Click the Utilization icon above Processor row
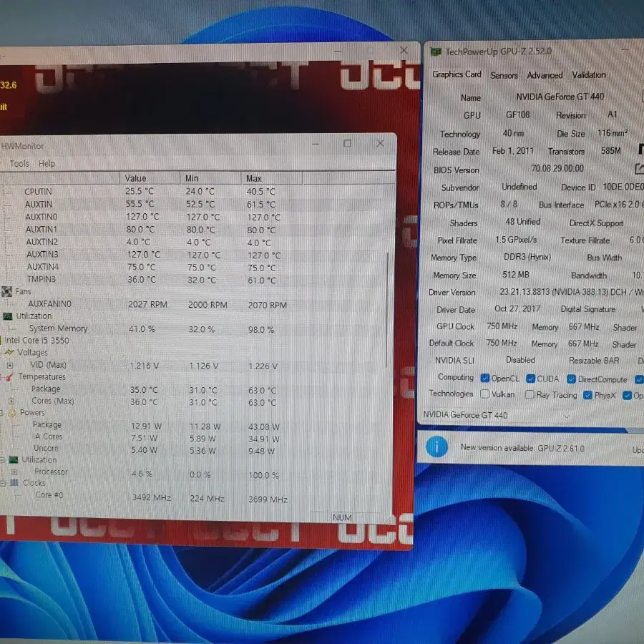Image resolution: width=644 pixels, height=644 pixels. pyautogui.click(x=14, y=460)
